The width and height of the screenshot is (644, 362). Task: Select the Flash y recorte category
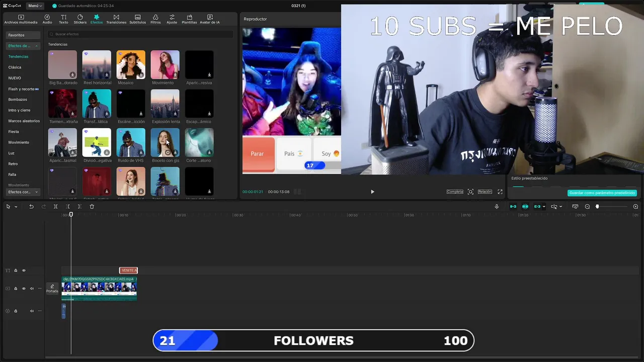point(23,89)
